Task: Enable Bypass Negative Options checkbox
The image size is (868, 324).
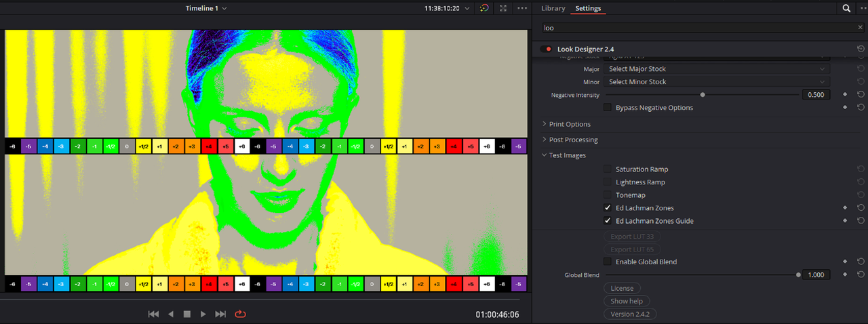Action: click(x=608, y=107)
